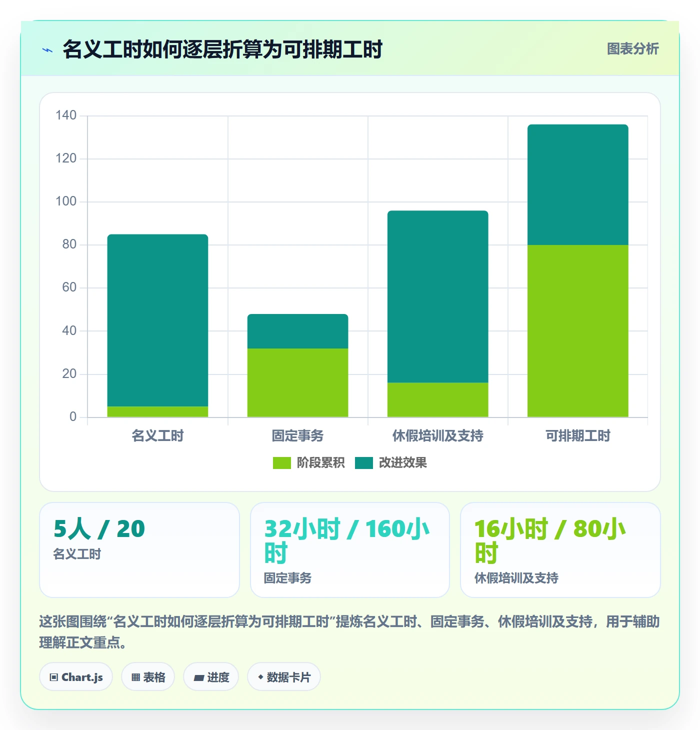Click the 140 y-axis tick label

pos(66,115)
